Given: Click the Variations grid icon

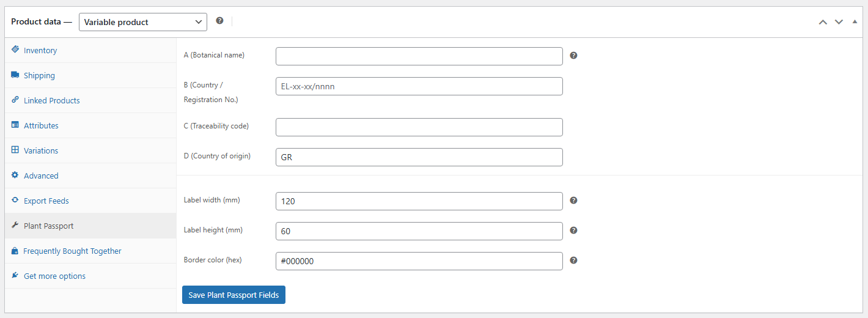Looking at the screenshot, I should (15, 150).
